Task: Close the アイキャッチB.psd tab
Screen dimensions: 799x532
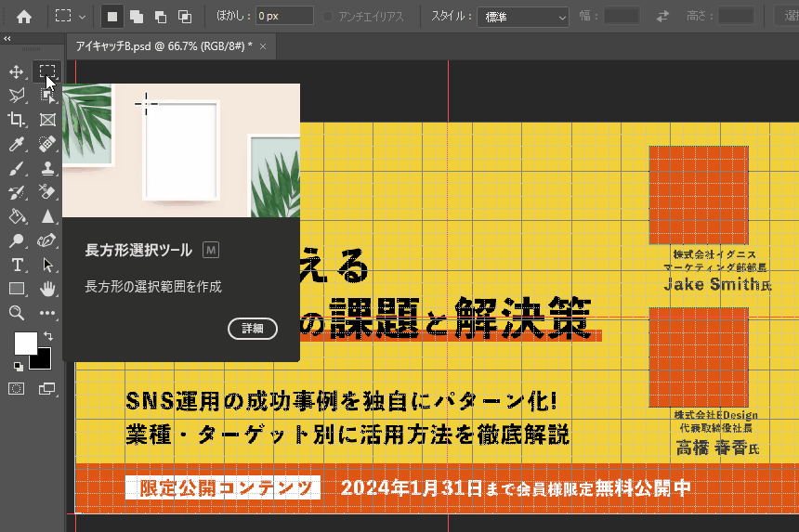Action: tap(263, 46)
